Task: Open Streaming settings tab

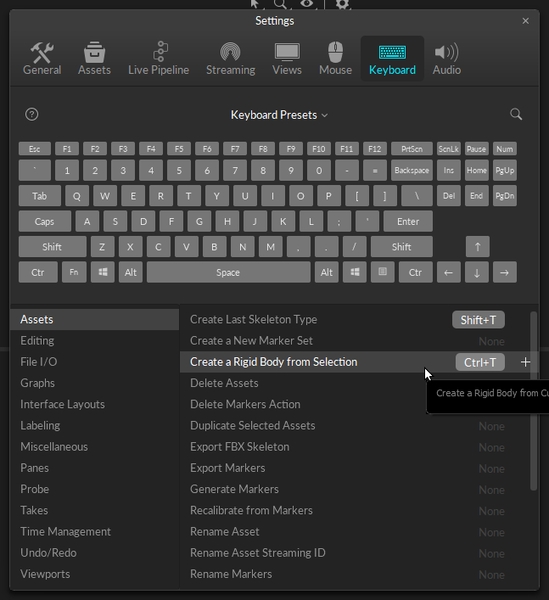Action: [x=230, y=59]
